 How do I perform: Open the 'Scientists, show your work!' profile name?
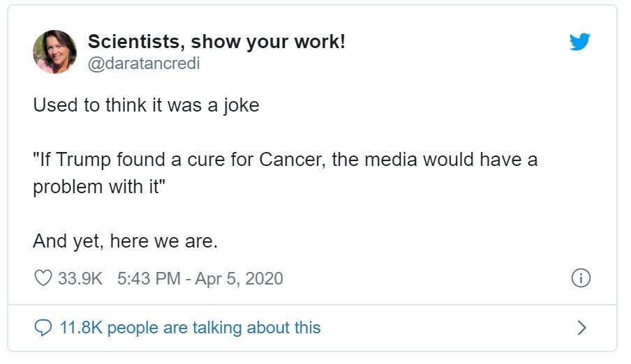(216, 42)
